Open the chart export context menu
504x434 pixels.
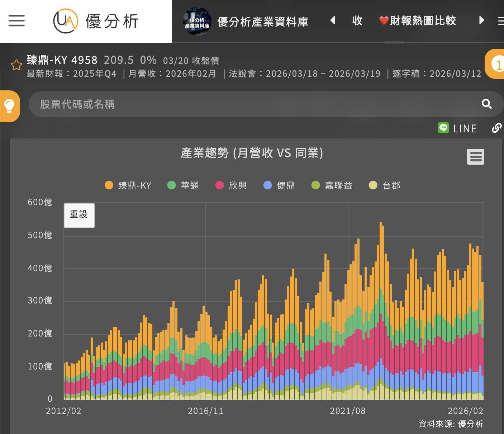475,157
